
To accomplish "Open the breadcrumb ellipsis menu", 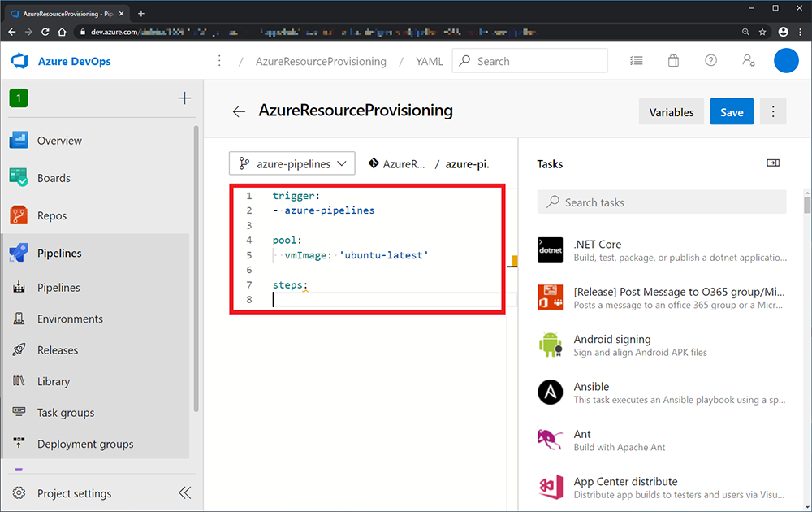I will tap(219, 61).
